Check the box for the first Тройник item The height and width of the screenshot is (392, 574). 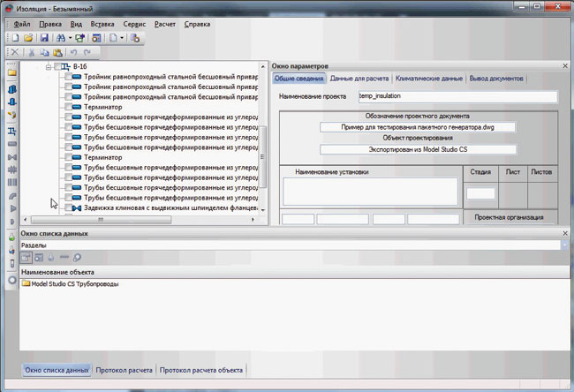pyautogui.click(x=69, y=78)
